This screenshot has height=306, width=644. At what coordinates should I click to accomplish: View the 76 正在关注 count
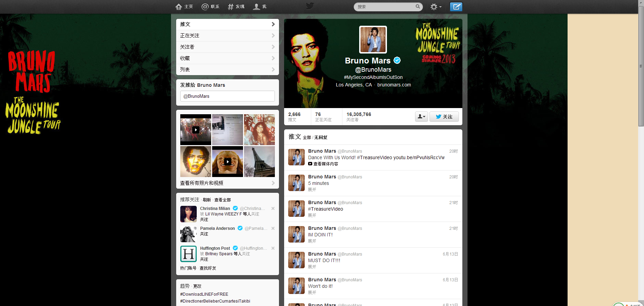coord(323,117)
